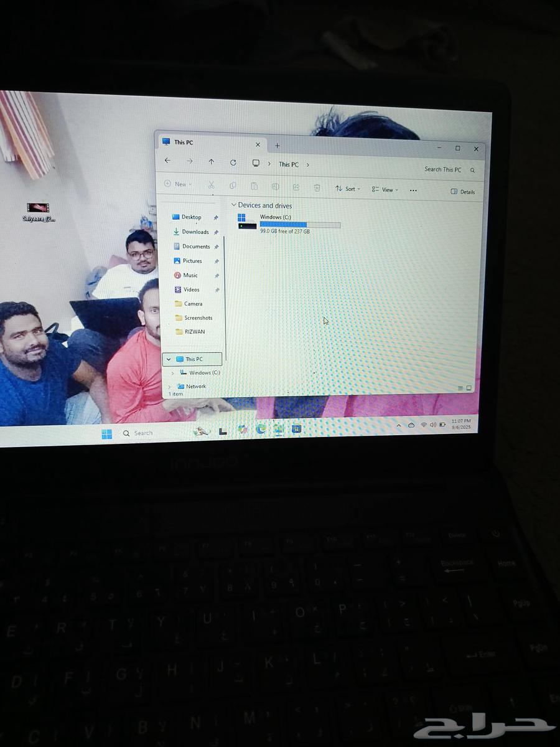The width and height of the screenshot is (560, 747).
Task: Expand the Windows (C:) drive in the sidebar
Action: 172,372
